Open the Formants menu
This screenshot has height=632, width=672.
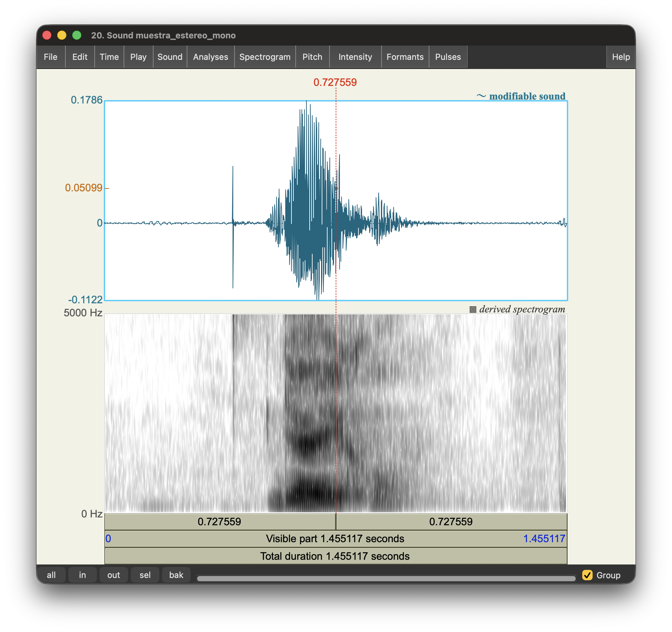tap(405, 57)
